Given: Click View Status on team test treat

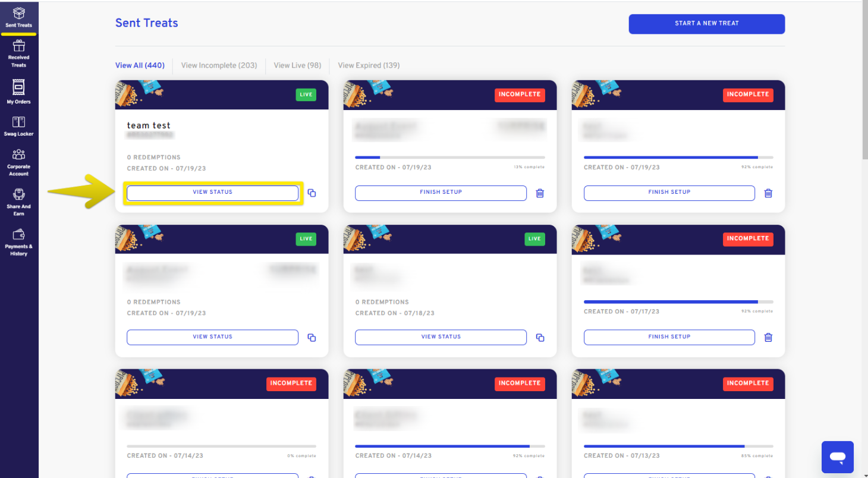Looking at the screenshot, I should pyautogui.click(x=213, y=193).
